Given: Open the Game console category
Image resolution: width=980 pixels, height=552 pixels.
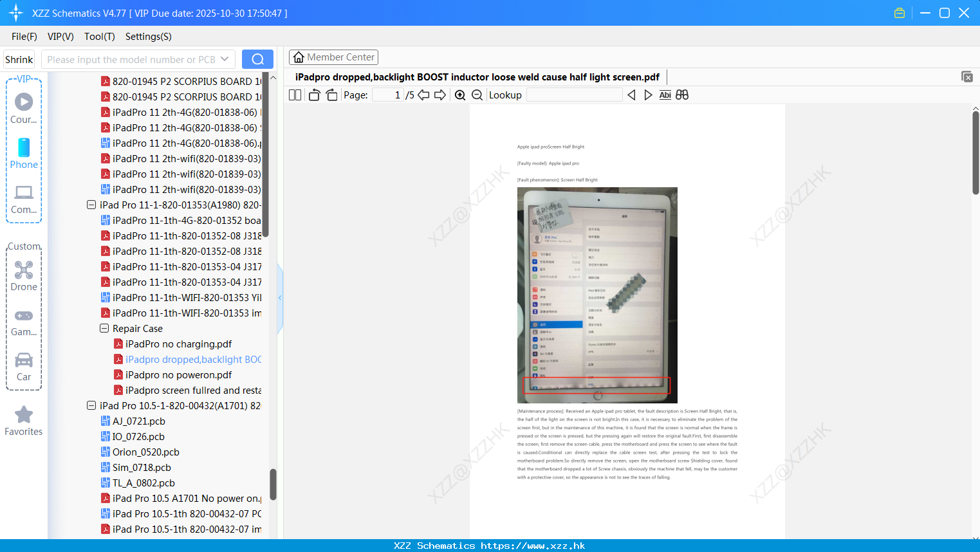Looking at the screenshot, I should [x=24, y=322].
